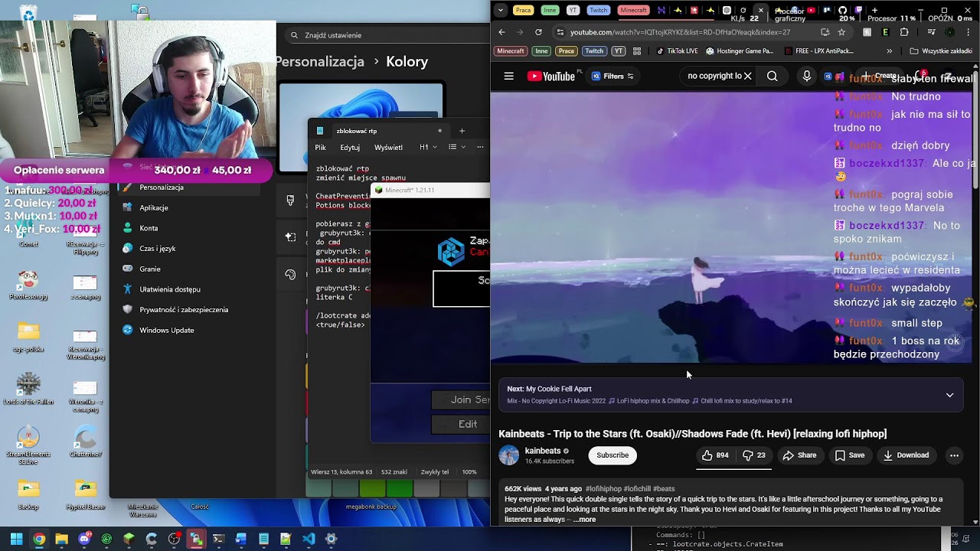Open the Windows Start menu
Image resolution: width=980 pixels, height=551 pixels.
(x=16, y=539)
